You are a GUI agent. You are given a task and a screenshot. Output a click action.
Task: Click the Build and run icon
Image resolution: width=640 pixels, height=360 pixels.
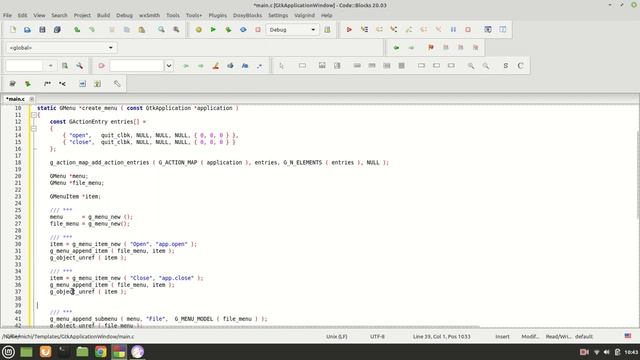(x=228, y=29)
